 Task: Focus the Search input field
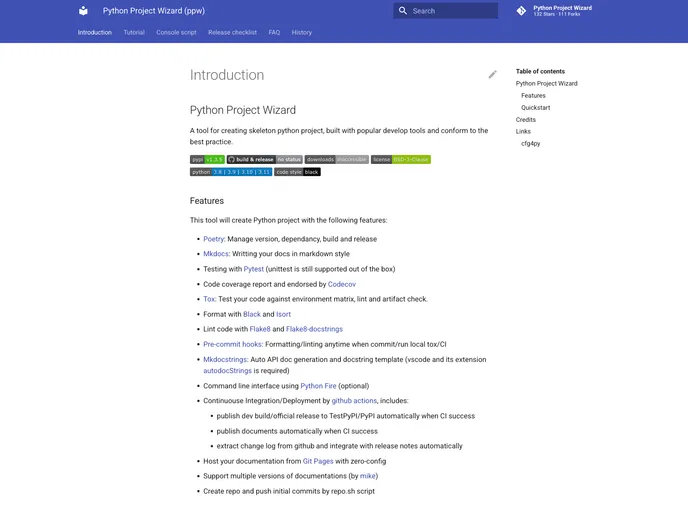pyautogui.click(x=445, y=11)
